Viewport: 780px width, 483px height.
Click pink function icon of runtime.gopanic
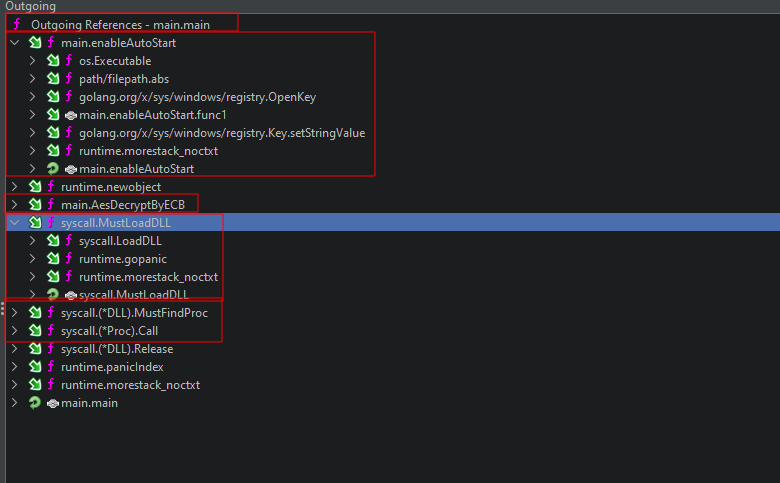pos(69,258)
